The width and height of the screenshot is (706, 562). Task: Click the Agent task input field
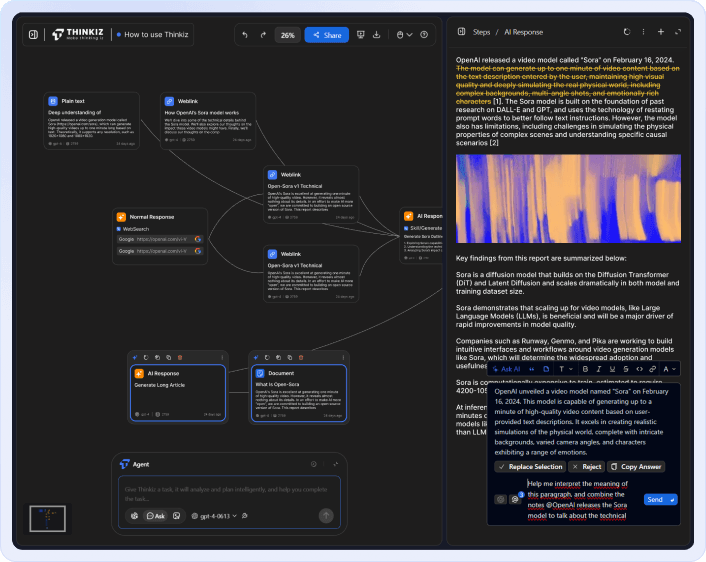pos(230,492)
